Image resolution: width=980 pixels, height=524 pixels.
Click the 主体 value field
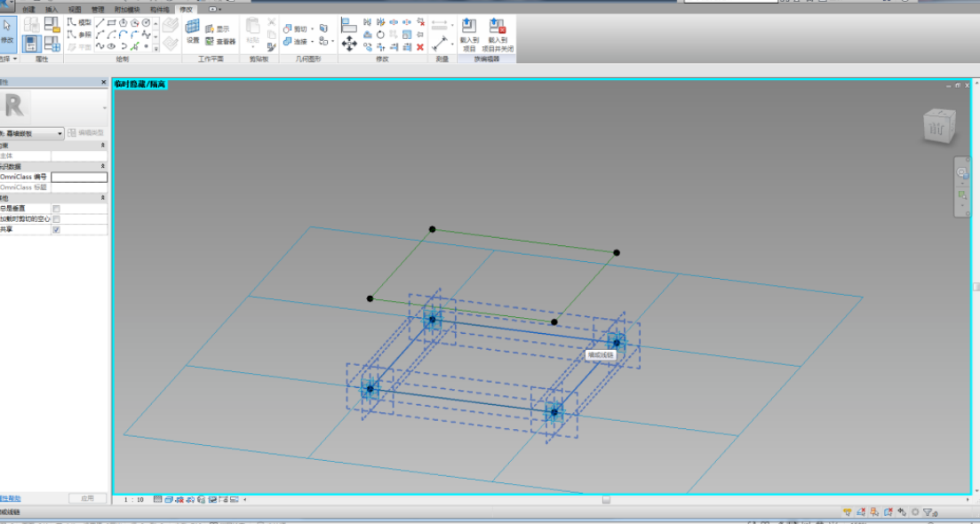coord(79,156)
